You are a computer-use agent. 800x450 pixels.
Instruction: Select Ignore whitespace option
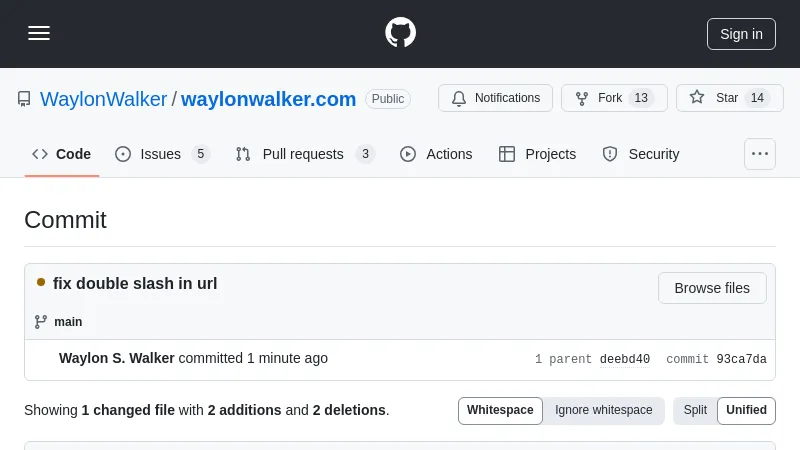604,410
